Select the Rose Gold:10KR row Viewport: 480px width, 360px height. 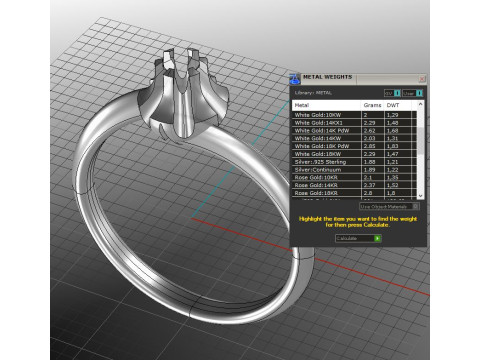tap(355, 177)
